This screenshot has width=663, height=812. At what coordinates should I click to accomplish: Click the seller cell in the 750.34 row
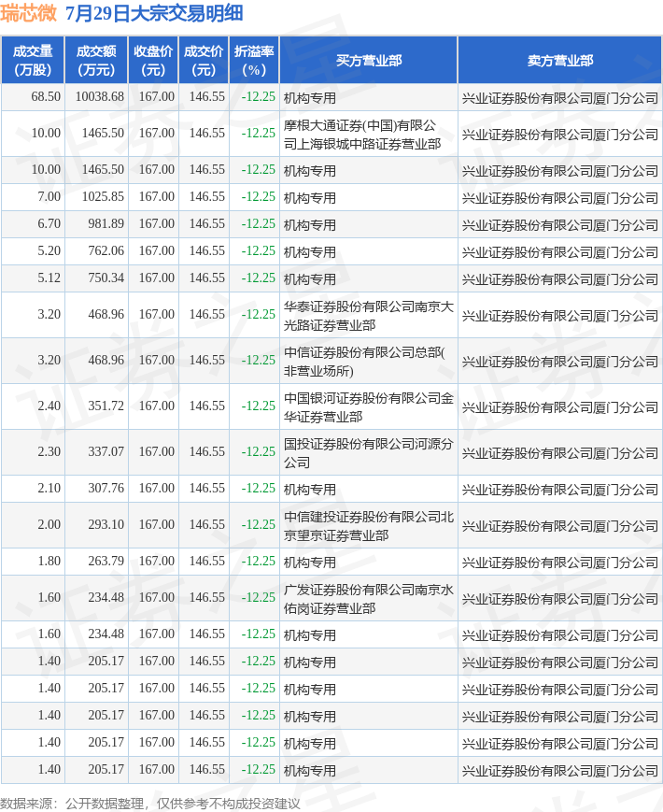pyautogui.click(x=560, y=279)
